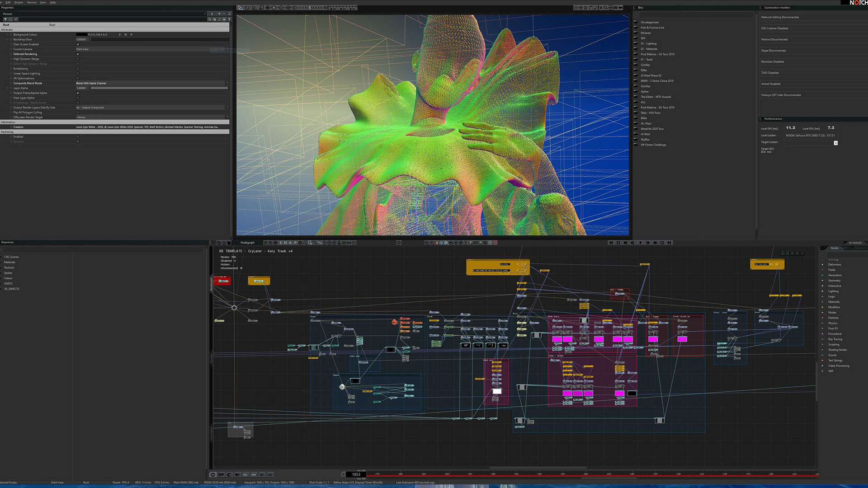Click the help question mark in Properties
Screen dimensions: 868x488
coord(229,19)
